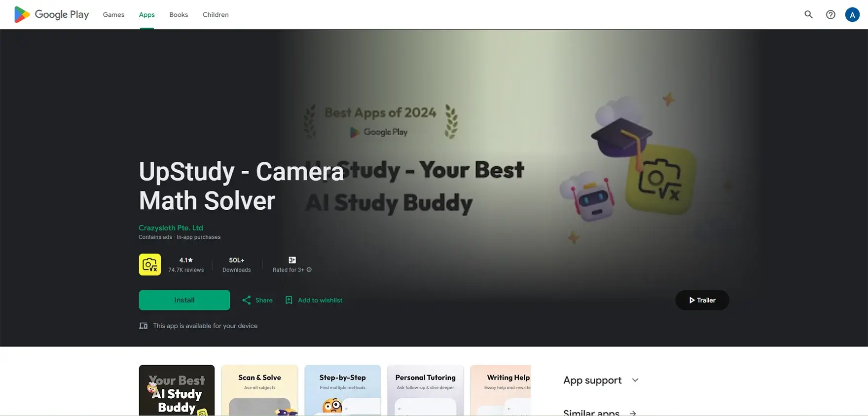Viewport: 868px width, 416px height.
Task: Open the Personal Tutoring screenshot
Action: point(426,390)
